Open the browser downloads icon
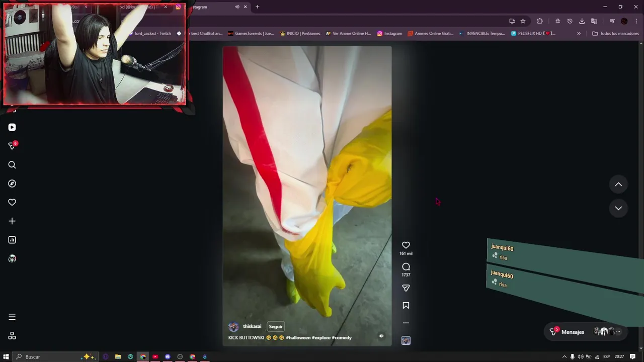The image size is (644, 362). pyautogui.click(x=582, y=21)
